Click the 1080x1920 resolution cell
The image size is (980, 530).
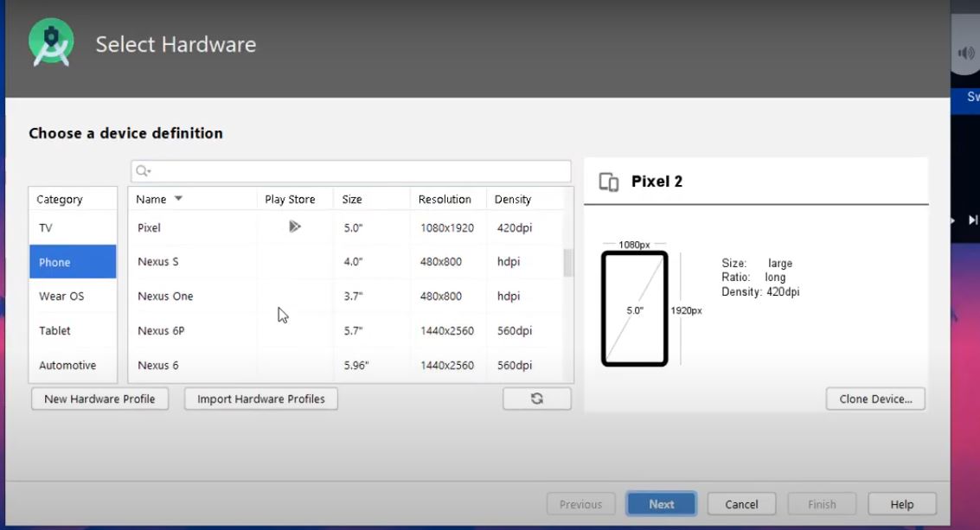(447, 227)
